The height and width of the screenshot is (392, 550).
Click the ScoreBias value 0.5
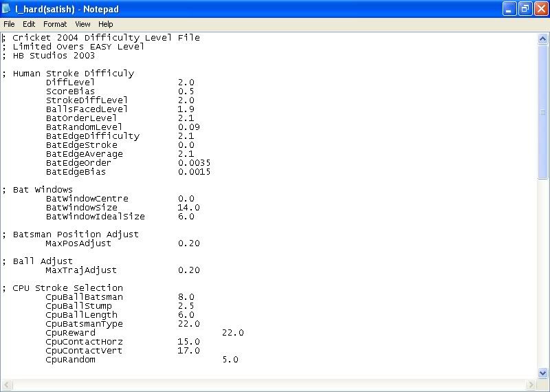point(186,91)
